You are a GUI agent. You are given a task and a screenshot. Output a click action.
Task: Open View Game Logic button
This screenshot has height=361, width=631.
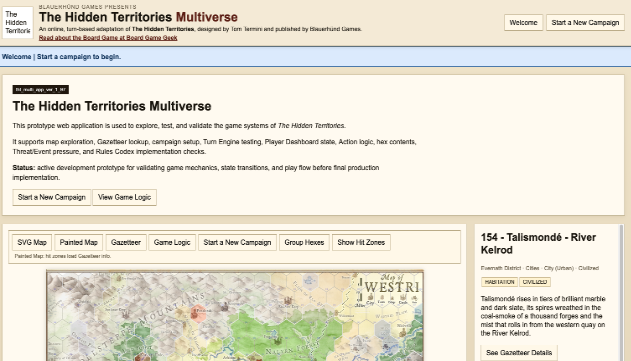[124, 197]
